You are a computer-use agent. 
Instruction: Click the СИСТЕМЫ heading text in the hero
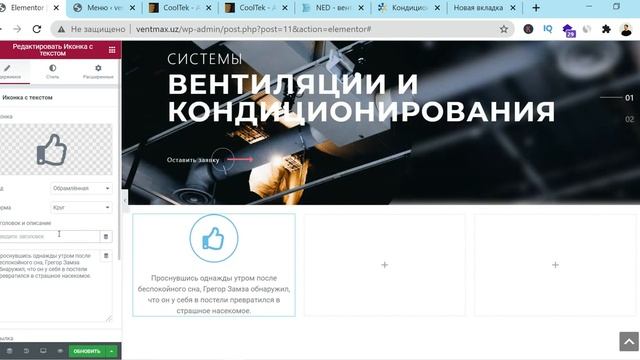tap(205, 59)
